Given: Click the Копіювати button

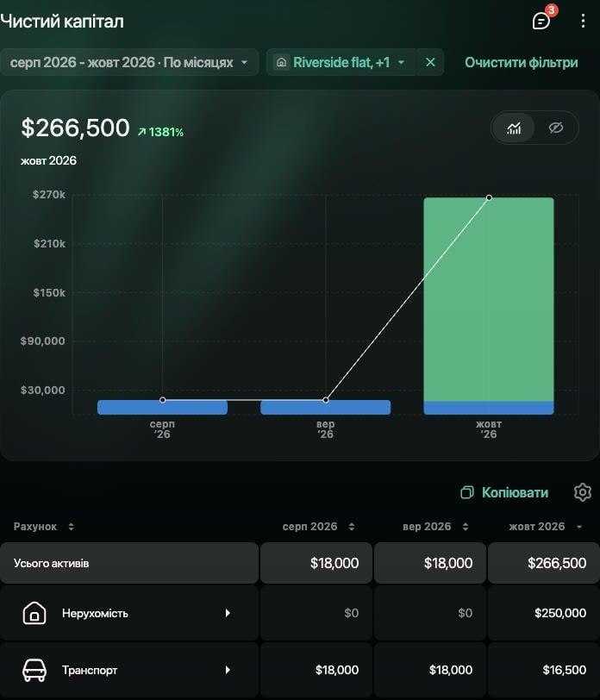Looking at the screenshot, I should click(504, 492).
